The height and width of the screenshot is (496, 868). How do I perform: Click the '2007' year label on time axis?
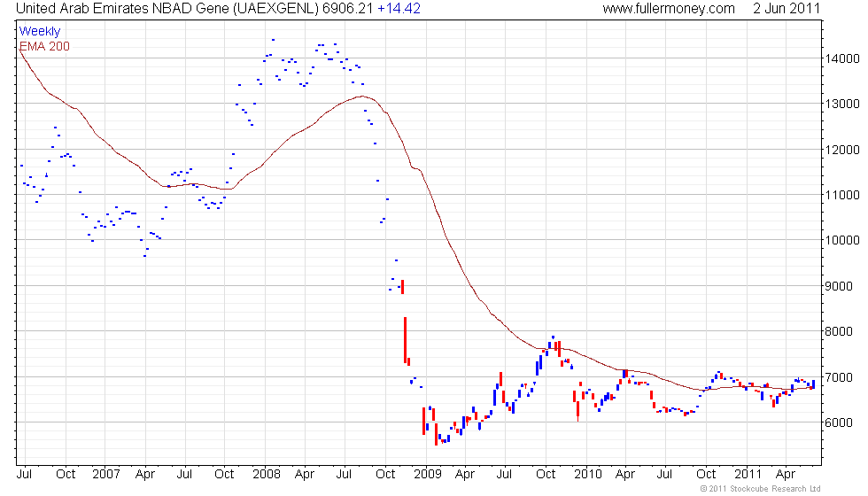105,475
